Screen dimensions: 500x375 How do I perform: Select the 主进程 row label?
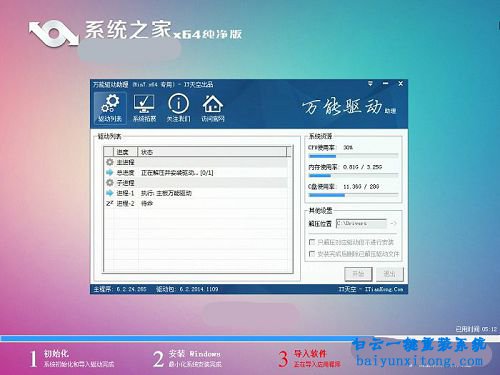click(125, 162)
